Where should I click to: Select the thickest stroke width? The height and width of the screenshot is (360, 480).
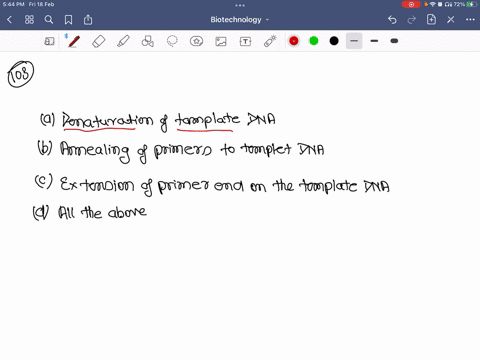(394, 41)
